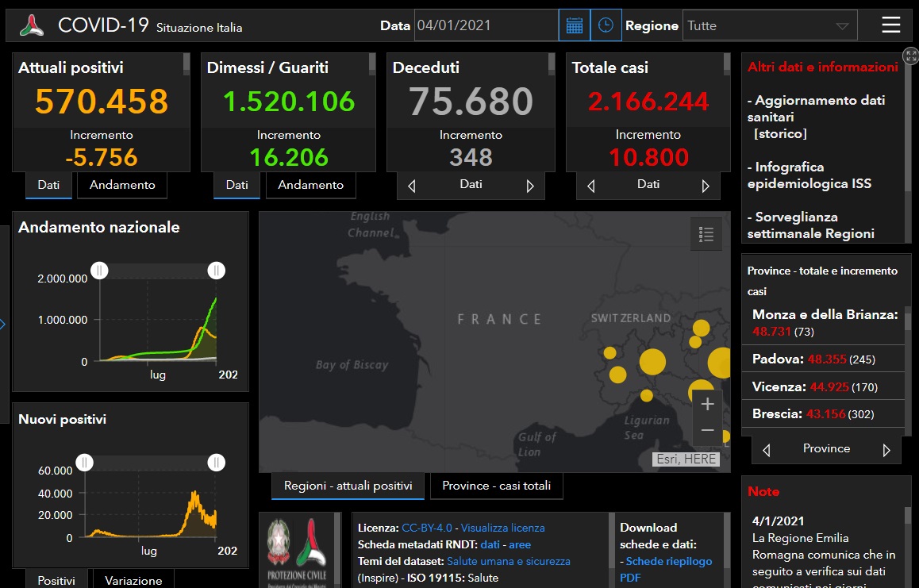Image resolution: width=919 pixels, height=588 pixels.
Task: Open the calendar date picker icon
Action: 574,25
